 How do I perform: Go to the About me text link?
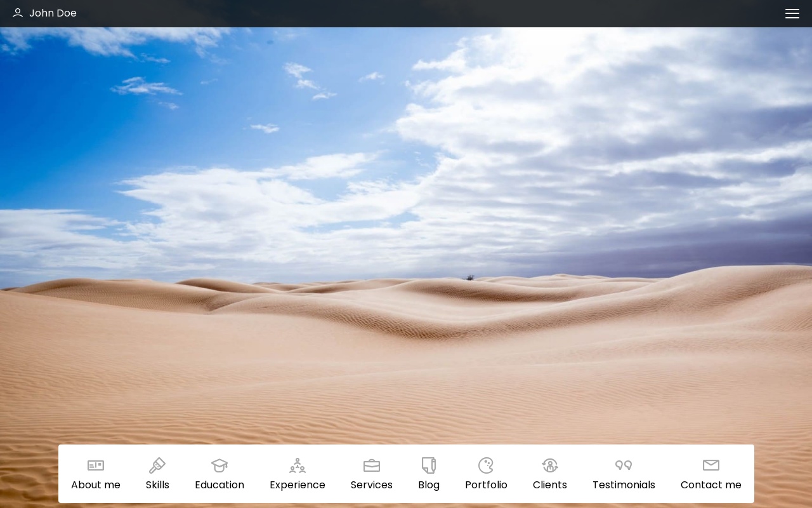tap(96, 485)
